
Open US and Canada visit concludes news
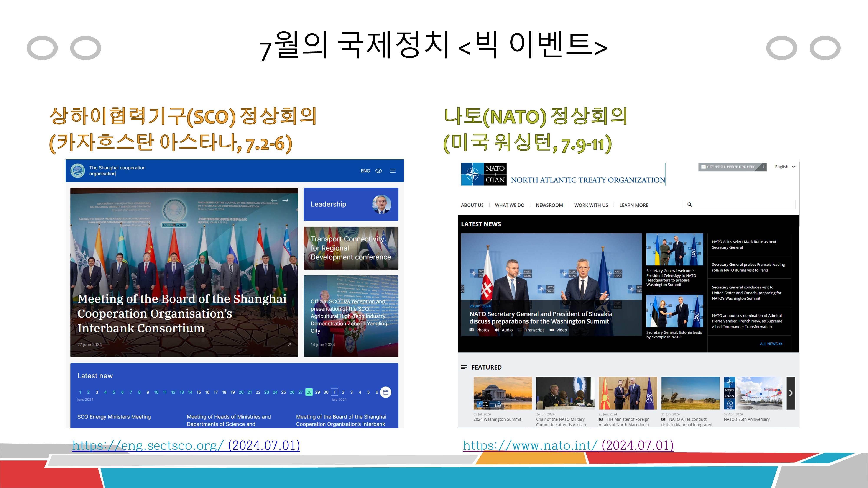point(746,293)
